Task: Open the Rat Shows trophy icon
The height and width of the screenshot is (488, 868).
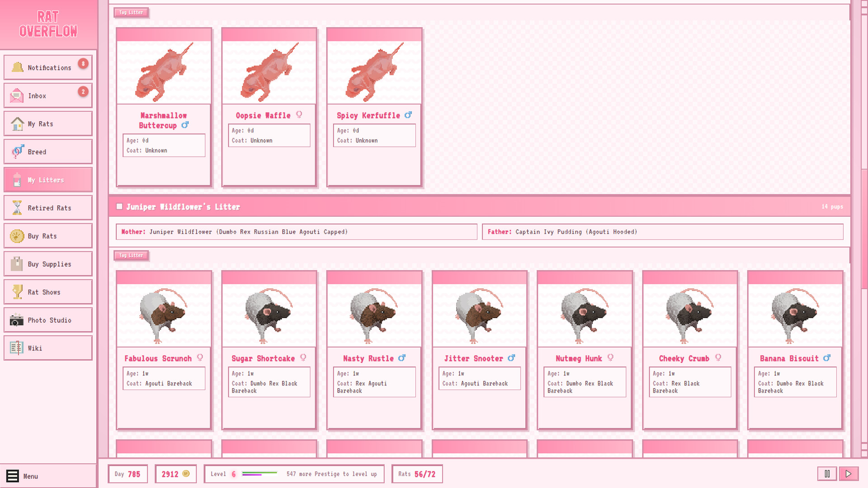Action: [17, 291]
